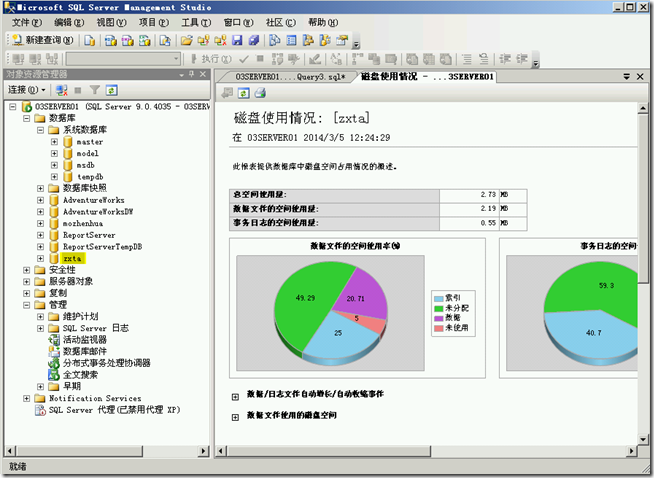Click the Comment out selected lines icon
This screenshot has width=654, height=478.
467,59
